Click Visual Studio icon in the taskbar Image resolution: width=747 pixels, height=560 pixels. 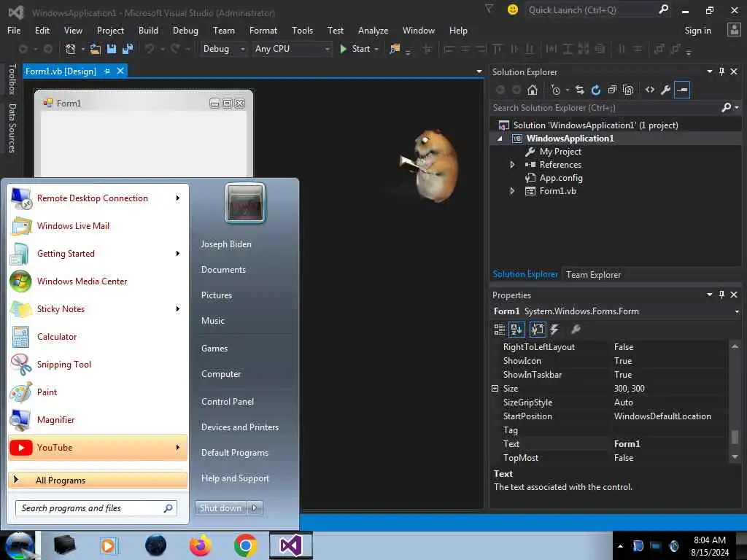290,545
